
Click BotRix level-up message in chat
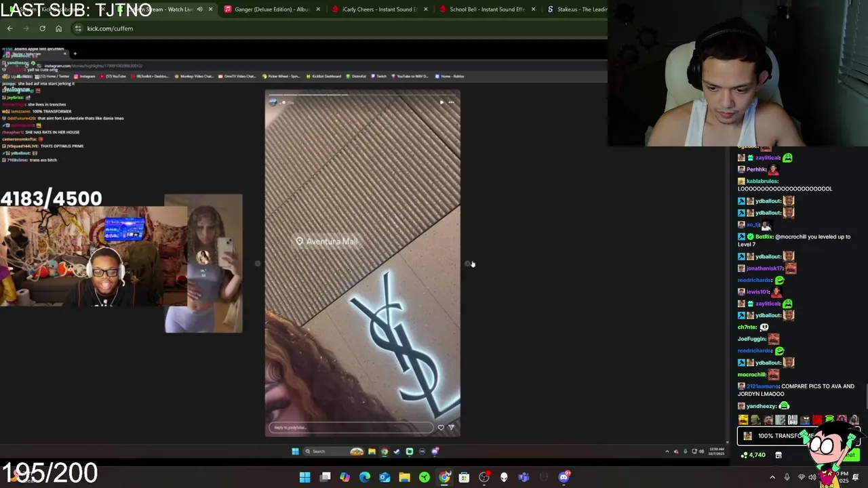(x=794, y=240)
